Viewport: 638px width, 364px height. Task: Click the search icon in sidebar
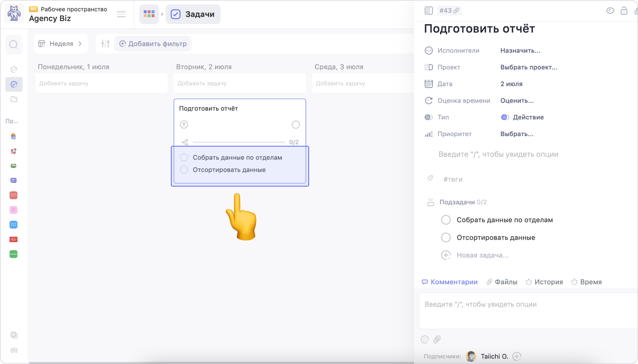click(x=14, y=44)
